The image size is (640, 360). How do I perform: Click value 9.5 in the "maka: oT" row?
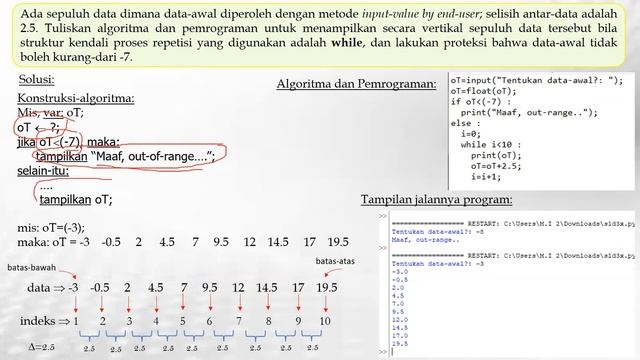click(221, 242)
